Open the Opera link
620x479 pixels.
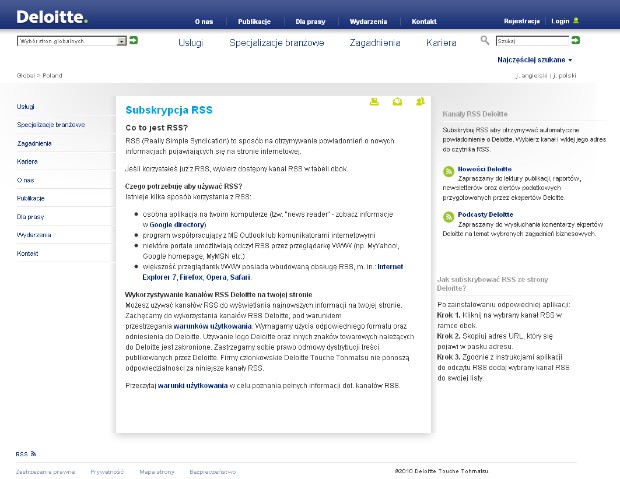click(x=216, y=277)
